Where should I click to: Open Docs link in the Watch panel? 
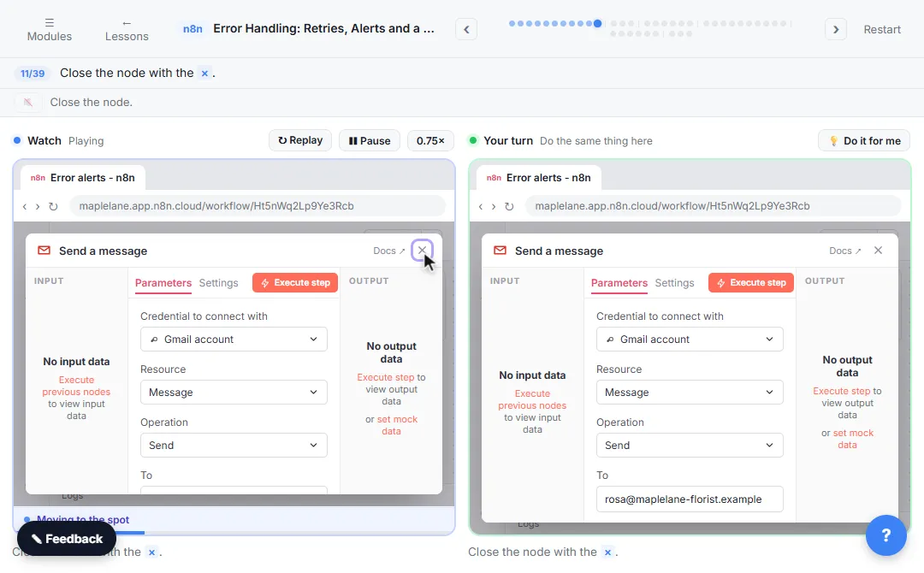(389, 251)
